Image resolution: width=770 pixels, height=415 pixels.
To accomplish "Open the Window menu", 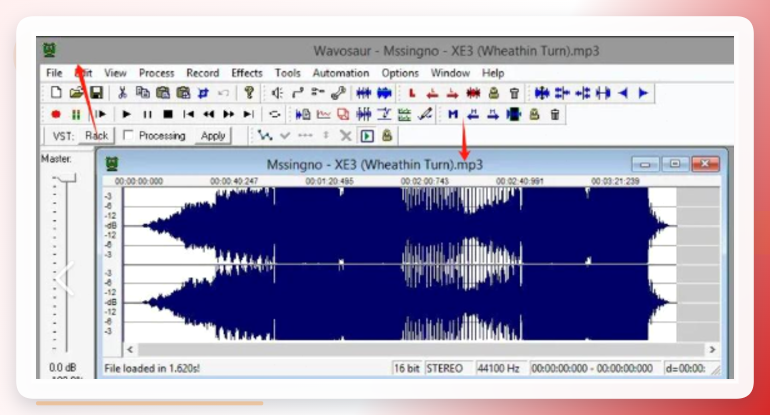I will coord(450,73).
